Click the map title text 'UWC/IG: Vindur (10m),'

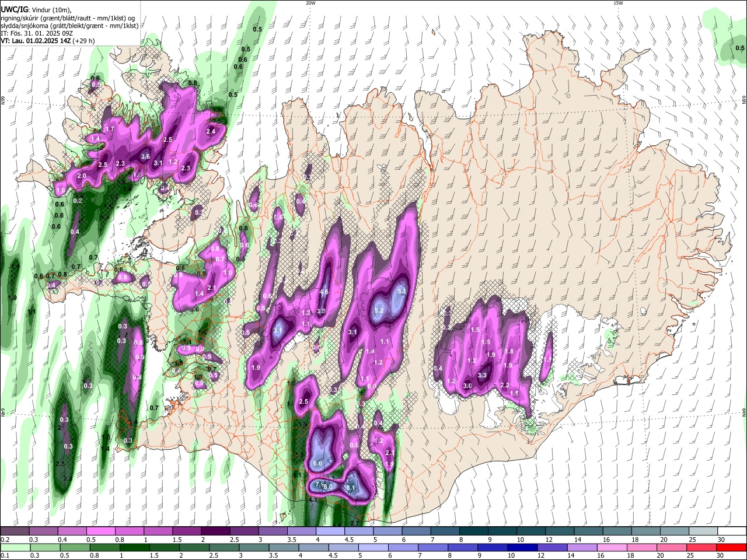pos(36,9)
